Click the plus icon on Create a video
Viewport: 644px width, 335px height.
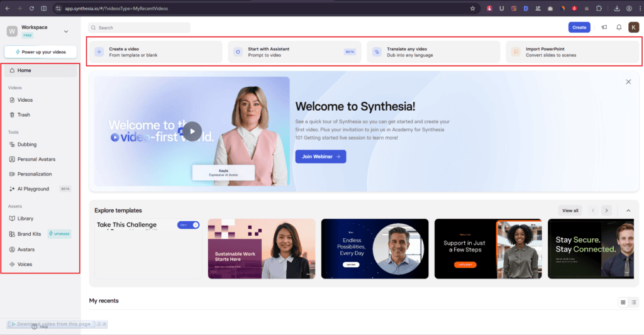(99, 52)
